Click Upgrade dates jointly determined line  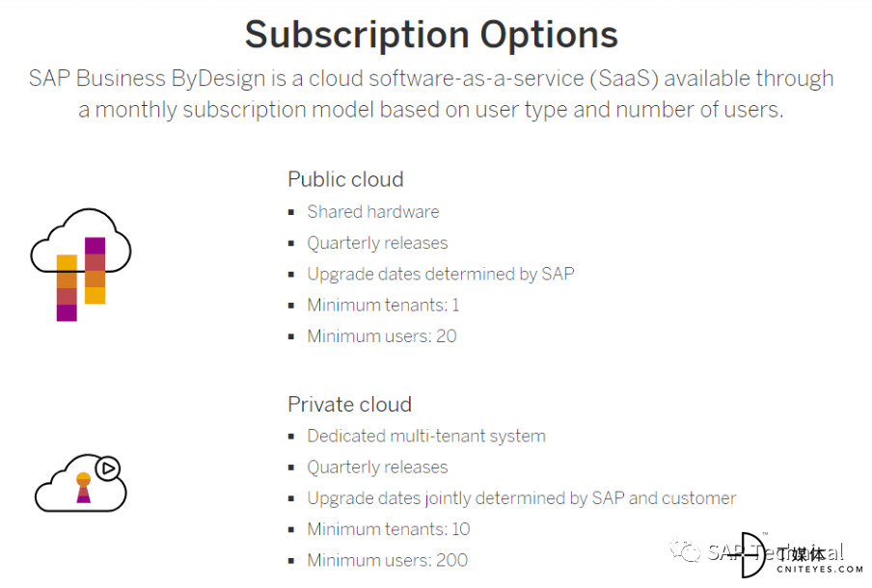(x=522, y=498)
